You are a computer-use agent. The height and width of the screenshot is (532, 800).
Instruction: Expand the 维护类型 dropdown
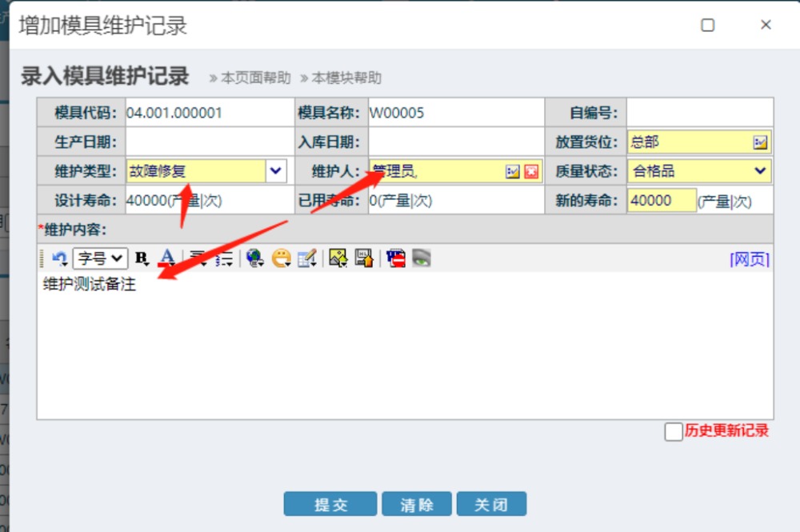(275, 170)
